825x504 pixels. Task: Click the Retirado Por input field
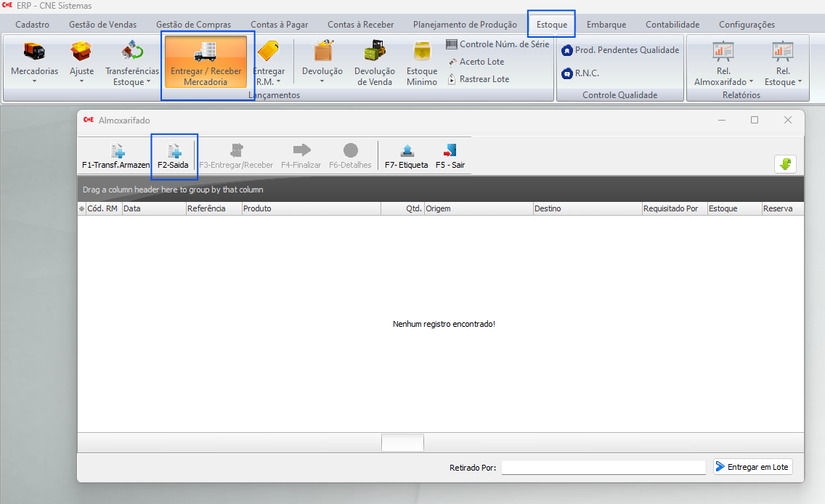[x=603, y=468]
